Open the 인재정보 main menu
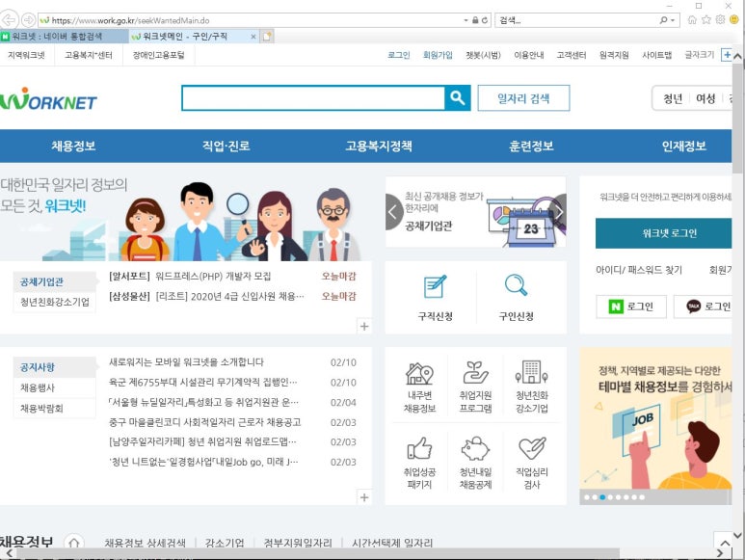Image resolution: width=745 pixels, height=560 pixels. click(x=684, y=146)
